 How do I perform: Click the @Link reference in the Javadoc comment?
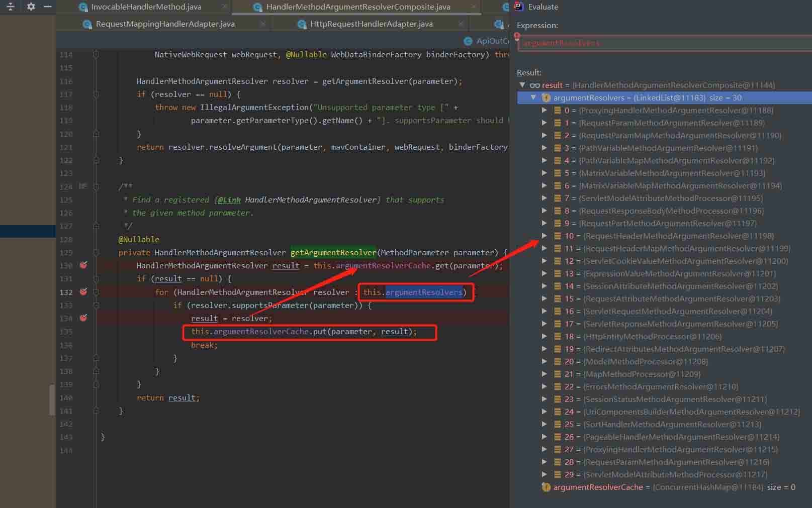pyautogui.click(x=229, y=200)
